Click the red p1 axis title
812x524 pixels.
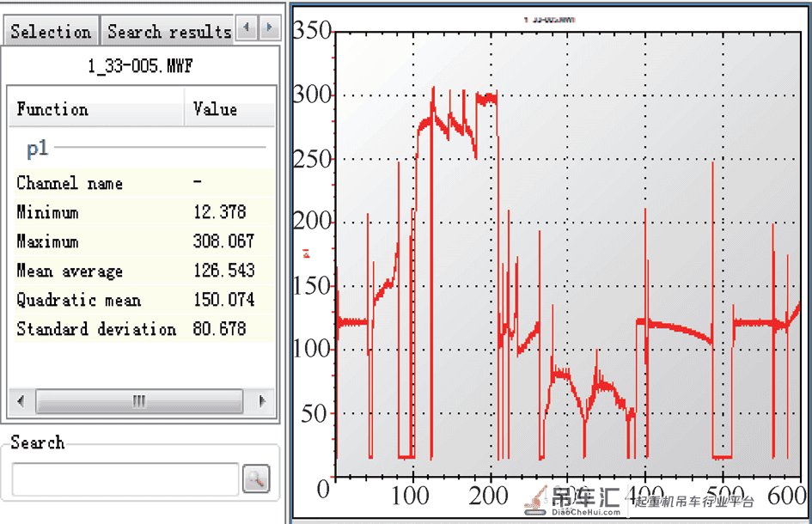[x=306, y=253]
